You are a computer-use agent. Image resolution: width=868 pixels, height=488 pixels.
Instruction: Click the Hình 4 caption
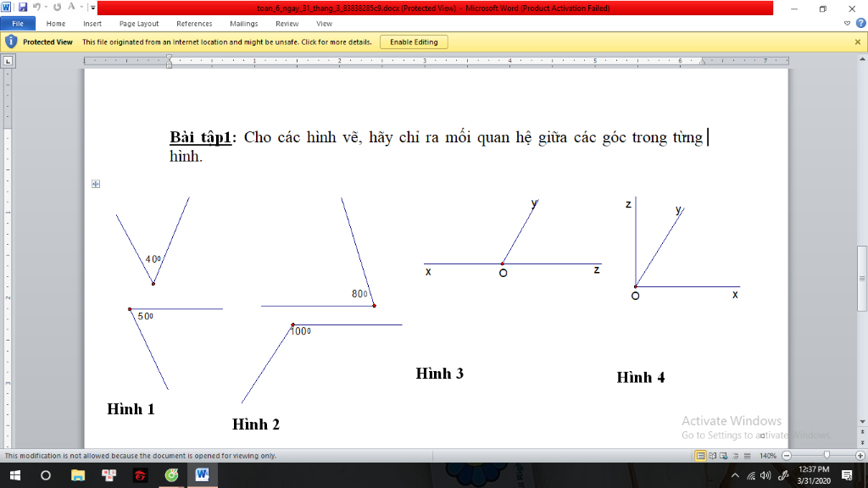coord(641,377)
